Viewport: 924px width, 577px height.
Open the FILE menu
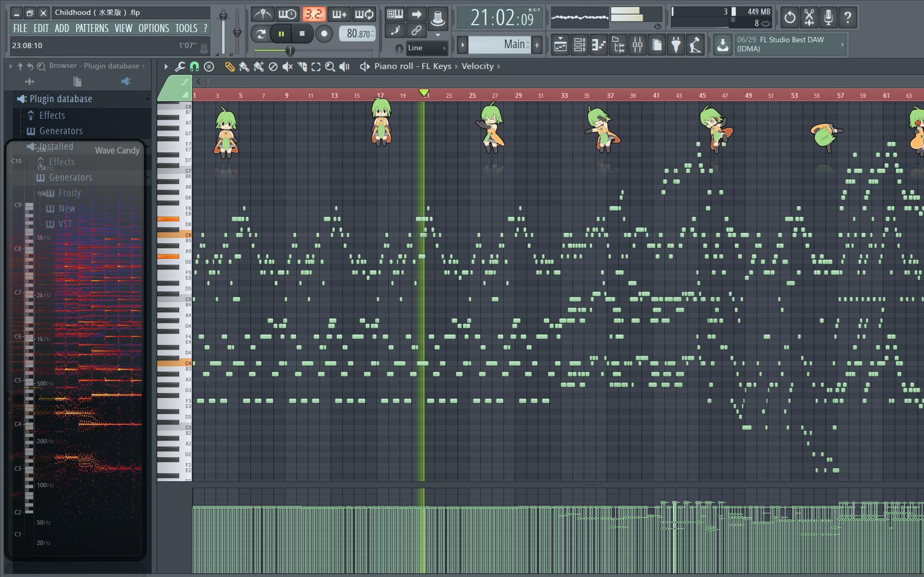coord(20,28)
